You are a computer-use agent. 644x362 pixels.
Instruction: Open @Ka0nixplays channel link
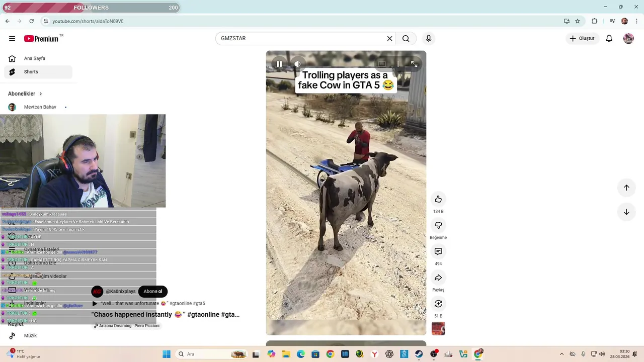(x=120, y=292)
